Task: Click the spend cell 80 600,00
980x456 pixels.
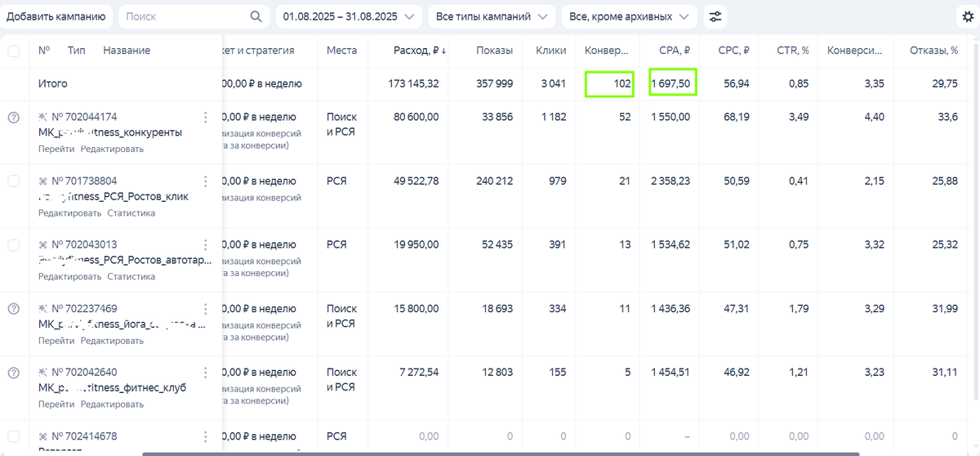Action: coord(416,117)
